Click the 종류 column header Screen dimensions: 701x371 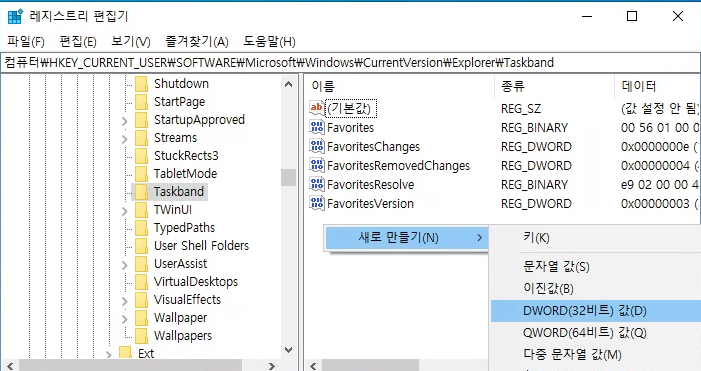554,86
